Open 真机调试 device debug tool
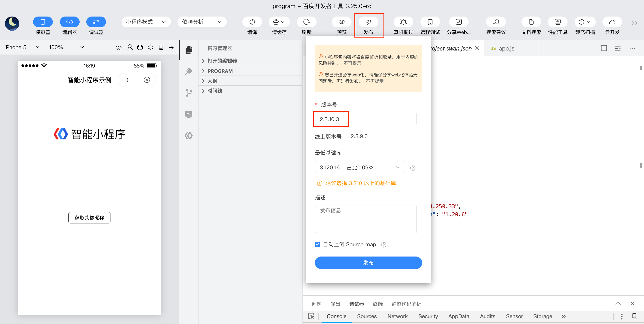This screenshot has height=324, width=644. (403, 22)
